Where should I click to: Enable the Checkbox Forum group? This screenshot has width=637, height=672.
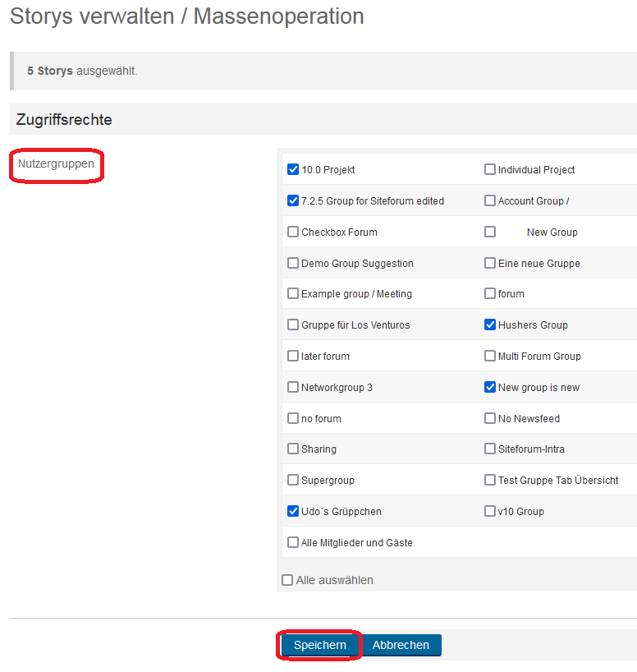[x=293, y=232]
